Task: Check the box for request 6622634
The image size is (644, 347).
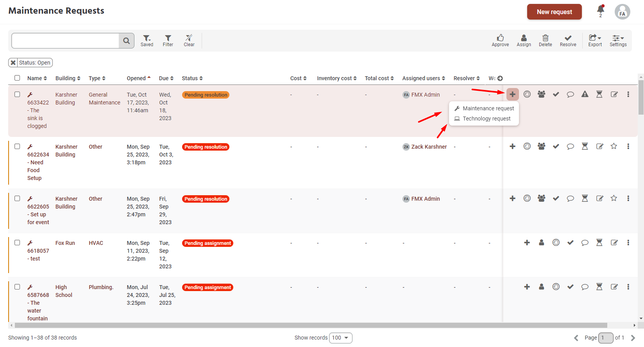Action: tap(17, 146)
